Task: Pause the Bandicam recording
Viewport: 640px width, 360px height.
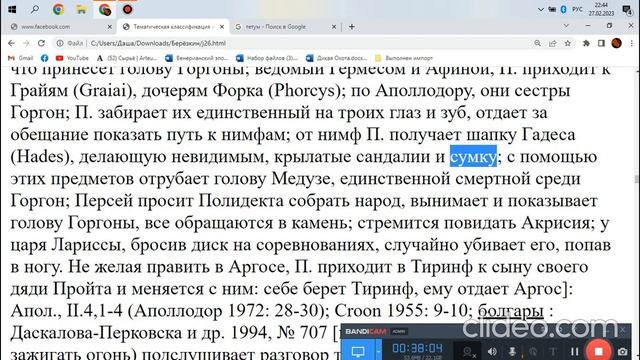Action: click(x=574, y=351)
